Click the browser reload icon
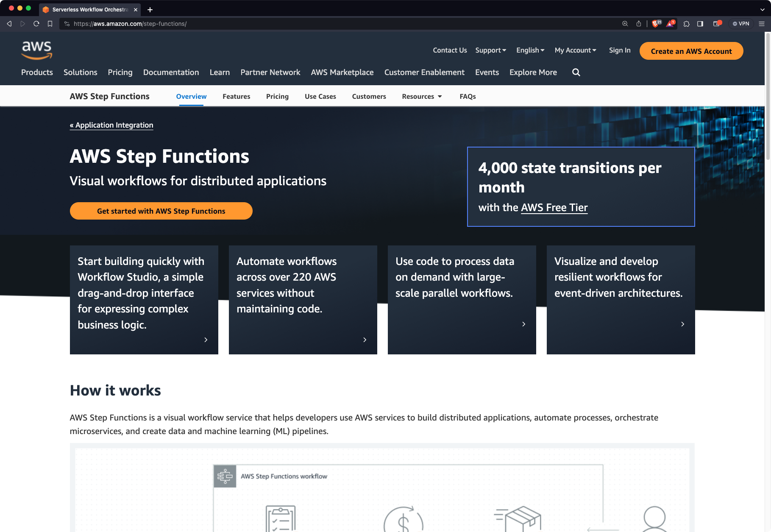The height and width of the screenshot is (532, 771). pos(36,24)
